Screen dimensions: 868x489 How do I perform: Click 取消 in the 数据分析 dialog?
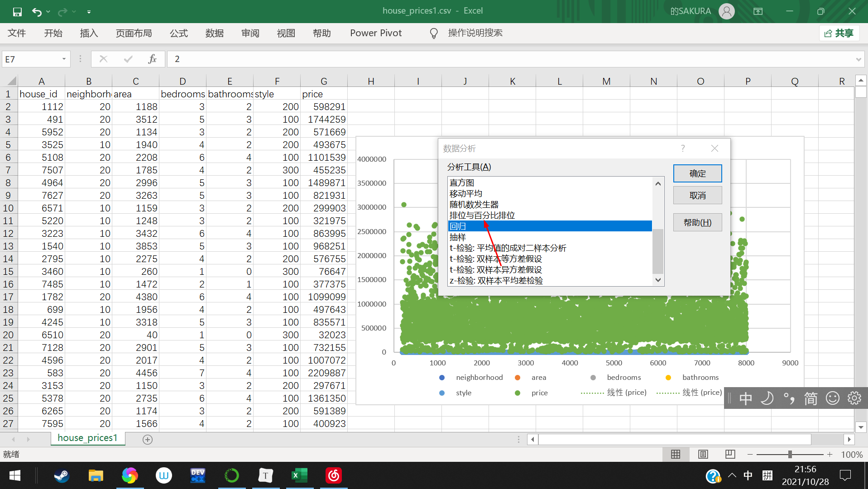[x=697, y=196]
